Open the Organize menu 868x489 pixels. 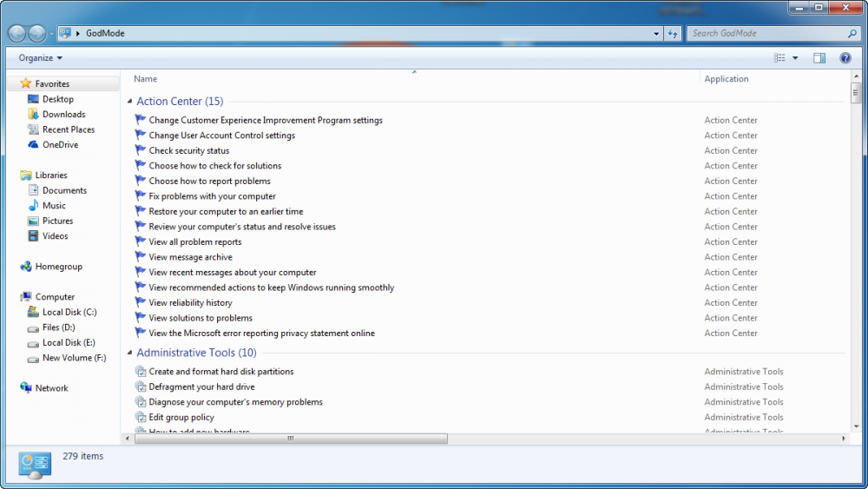[40, 58]
